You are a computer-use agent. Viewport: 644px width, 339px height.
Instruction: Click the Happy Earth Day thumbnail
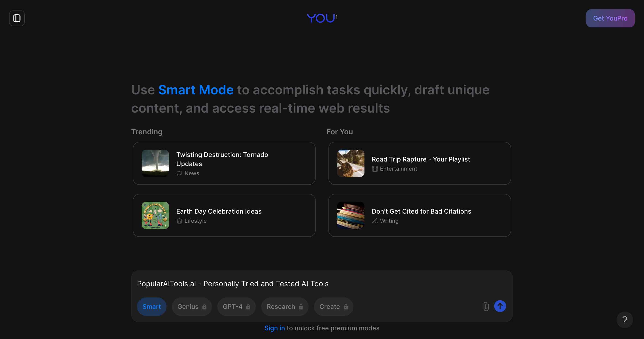pyautogui.click(x=155, y=215)
